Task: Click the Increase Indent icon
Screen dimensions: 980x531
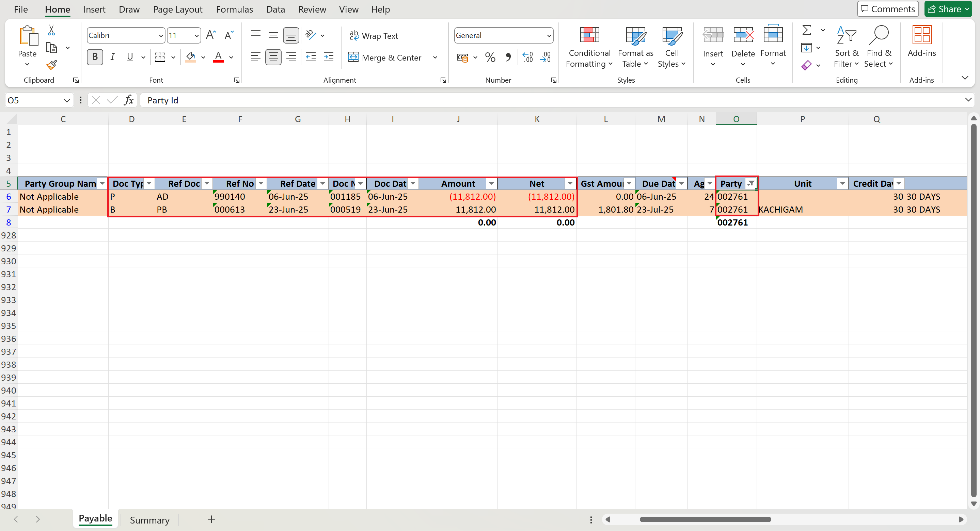Action: tap(328, 57)
